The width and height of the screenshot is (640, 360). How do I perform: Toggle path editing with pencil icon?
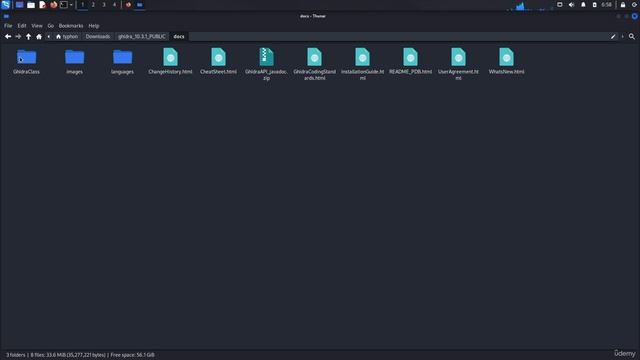[x=613, y=36]
